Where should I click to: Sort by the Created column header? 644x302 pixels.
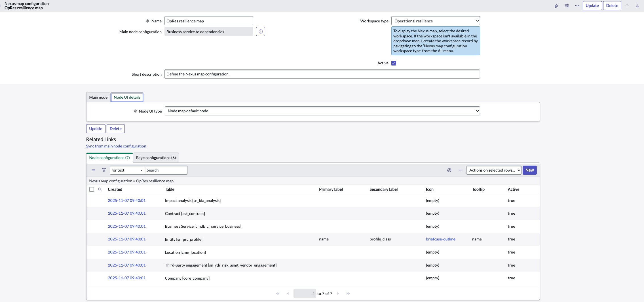(115, 189)
